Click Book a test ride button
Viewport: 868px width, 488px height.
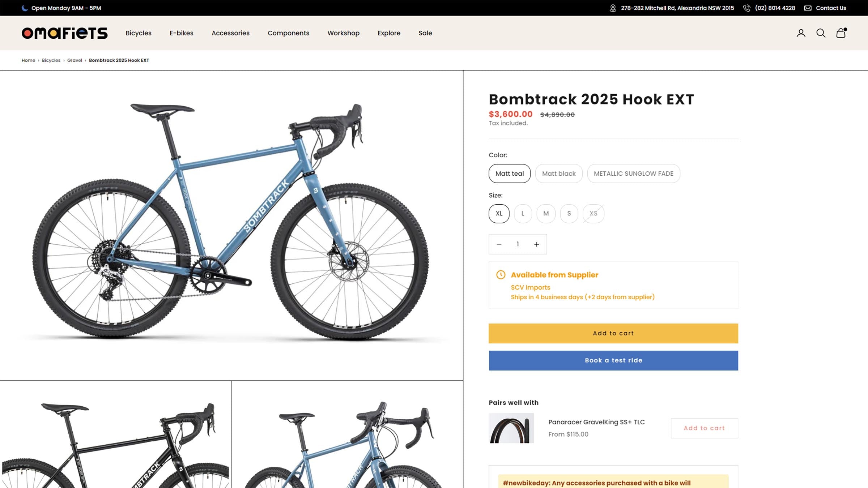point(613,360)
